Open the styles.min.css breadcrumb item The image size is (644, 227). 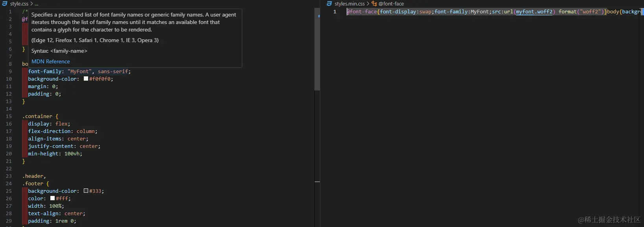click(350, 4)
